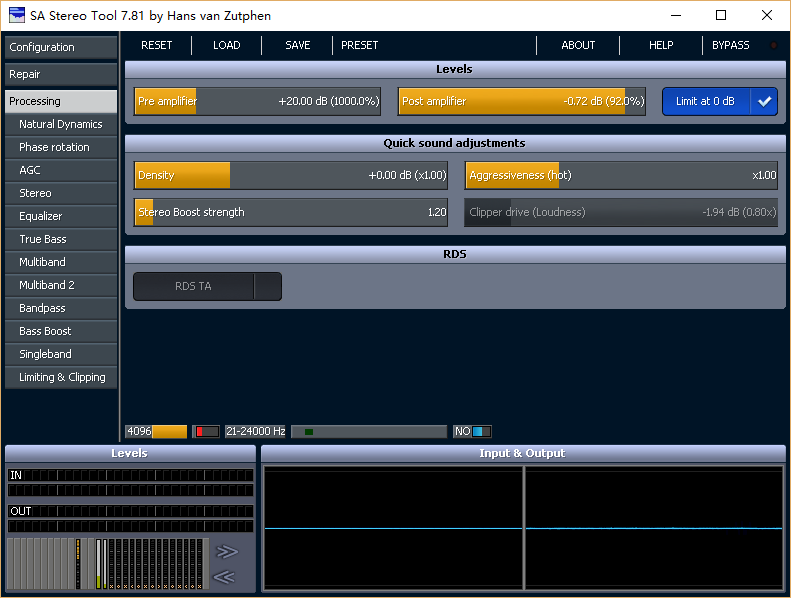Click the RESET button
This screenshot has width=791, height=598.
point(156,45)
